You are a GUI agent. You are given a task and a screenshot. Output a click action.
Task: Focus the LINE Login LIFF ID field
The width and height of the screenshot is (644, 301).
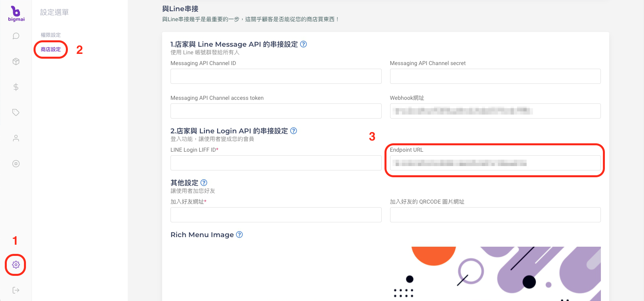[276, 163]
